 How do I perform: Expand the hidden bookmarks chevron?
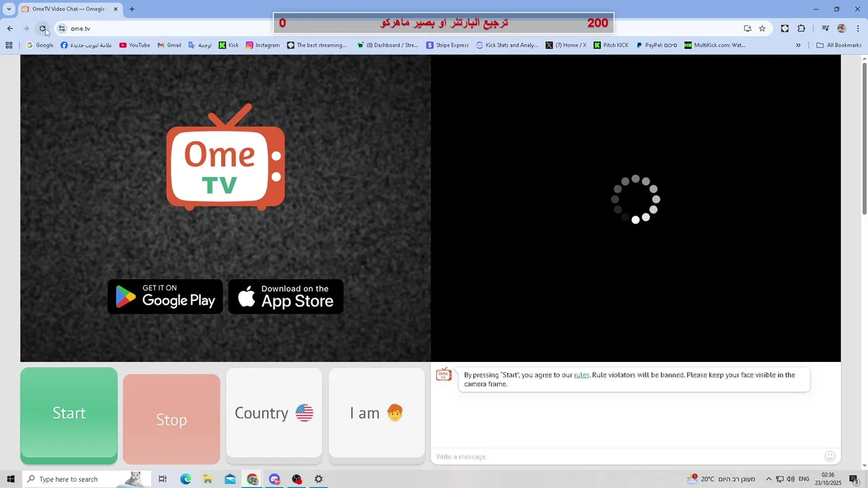coord(798,45)
